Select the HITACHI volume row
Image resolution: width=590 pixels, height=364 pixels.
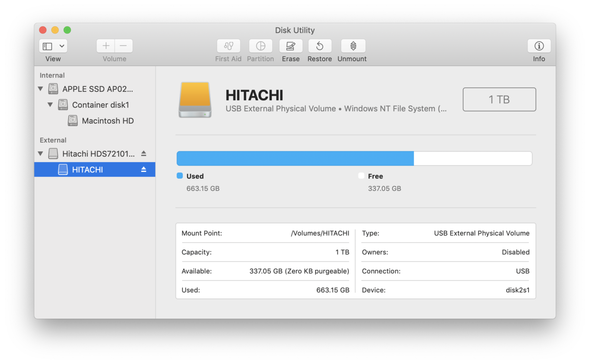coord(95,169)
